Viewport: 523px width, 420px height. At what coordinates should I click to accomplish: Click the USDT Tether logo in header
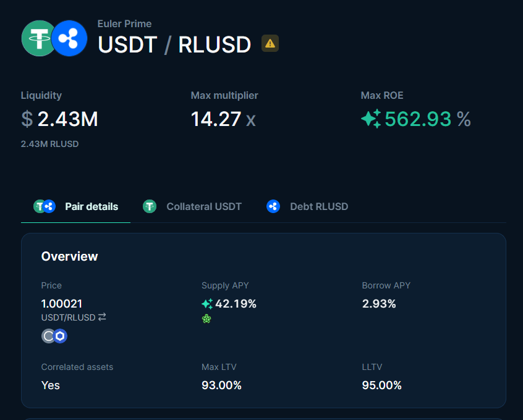(x=38, y=38)
